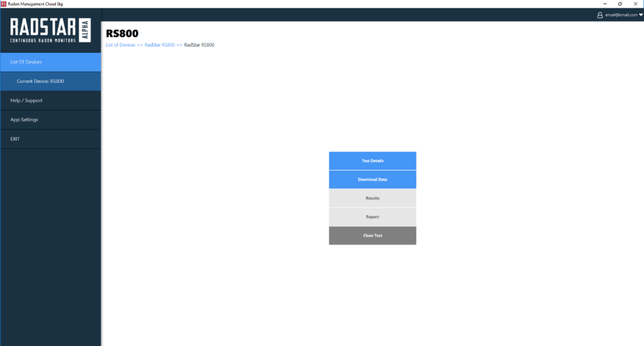The height and width of the screenshot is (346, 644).
Task: Follow the RadStar RS800 breadcrumb link
Action: point(160,45)
